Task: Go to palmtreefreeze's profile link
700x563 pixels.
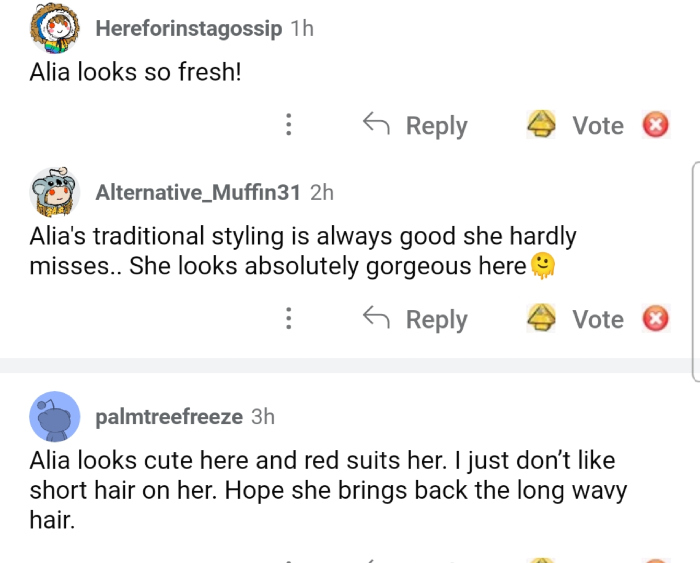Action: coord(169,416)
